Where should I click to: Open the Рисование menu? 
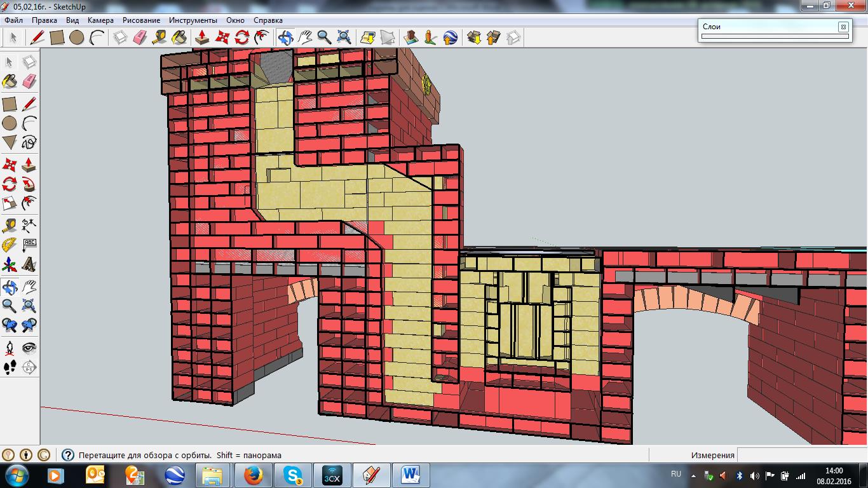coord(141,20)
